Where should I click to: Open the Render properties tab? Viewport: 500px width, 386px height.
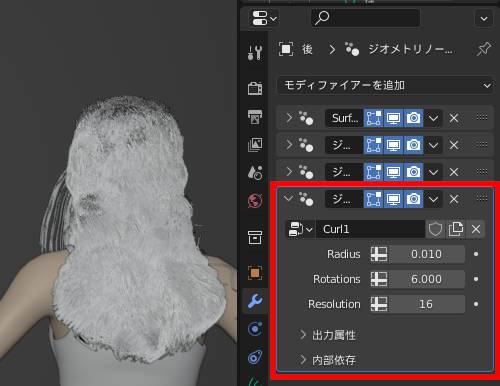click(255, 88)
